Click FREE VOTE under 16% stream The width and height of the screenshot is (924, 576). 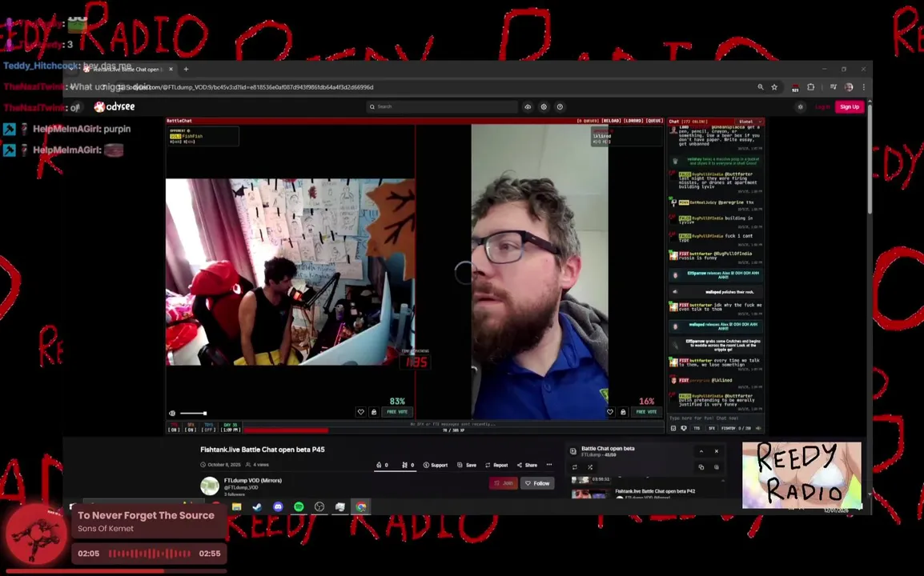click(646, 412)
